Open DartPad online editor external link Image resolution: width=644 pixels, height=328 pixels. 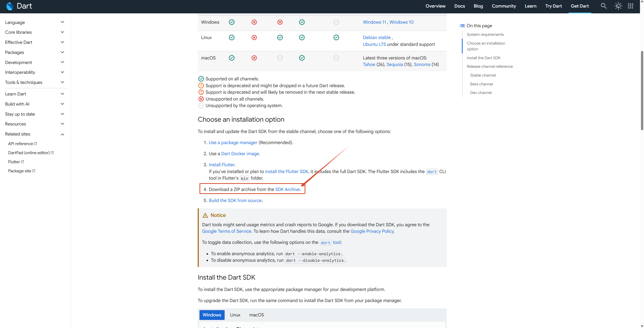tap(31, 153)
